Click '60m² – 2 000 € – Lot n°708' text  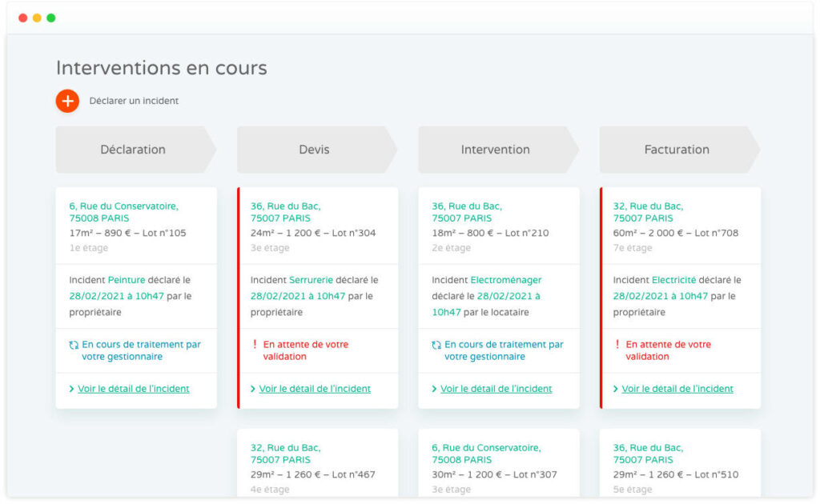(676, 233)
